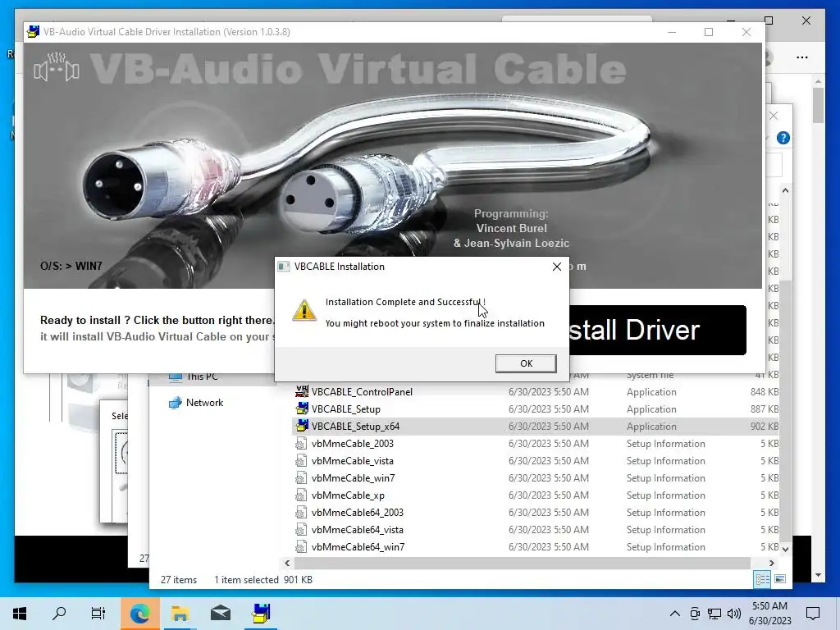
Task: Select the vbMmeCable64_vista file icon
Action: tap(301, 530)
